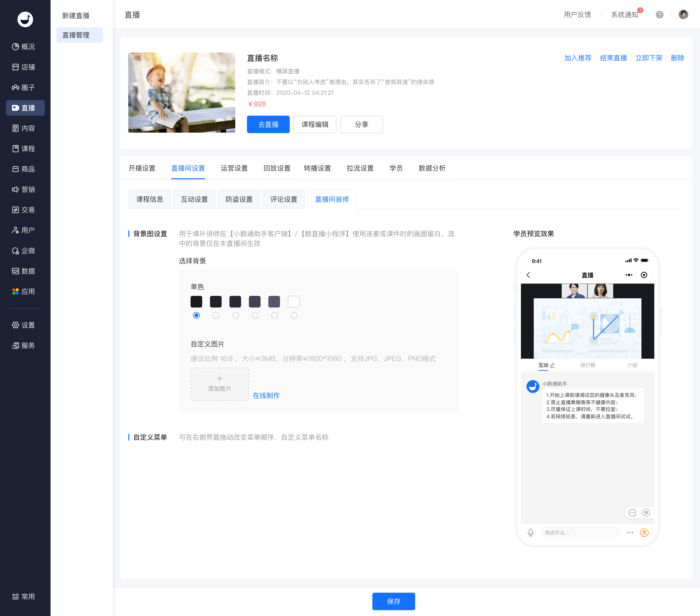This screenshot has width=700, height=616.
Task: Click the chat bubble icon in phone preview
Action: (632, 513)
